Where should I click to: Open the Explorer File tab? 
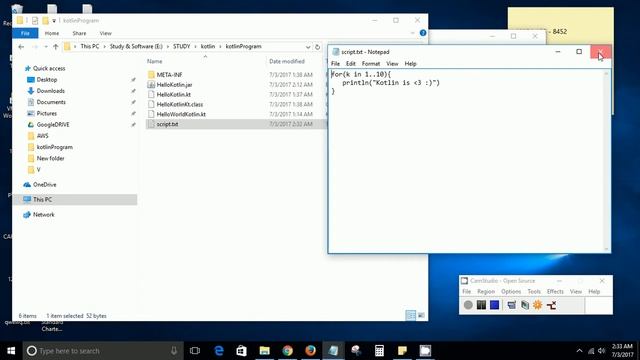coord(25,33)
